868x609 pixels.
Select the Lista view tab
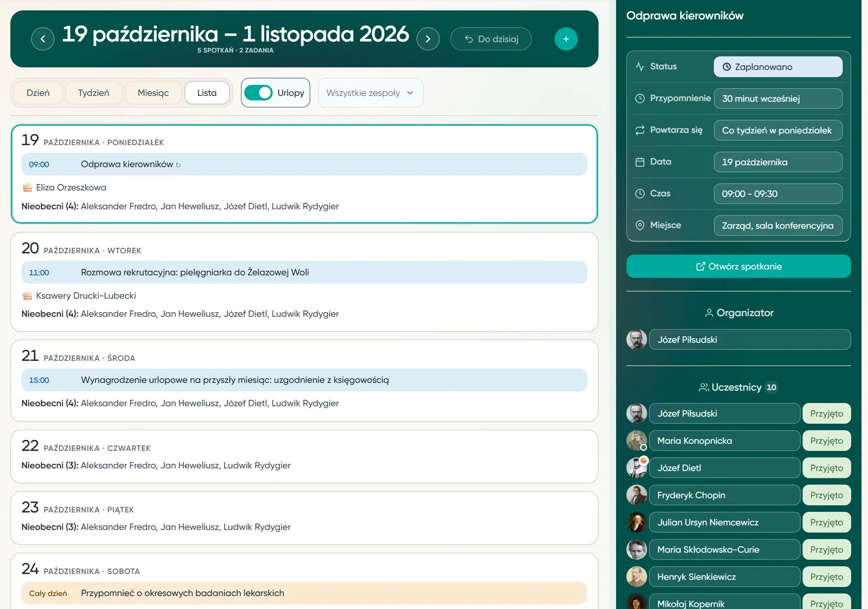(207, 93)
